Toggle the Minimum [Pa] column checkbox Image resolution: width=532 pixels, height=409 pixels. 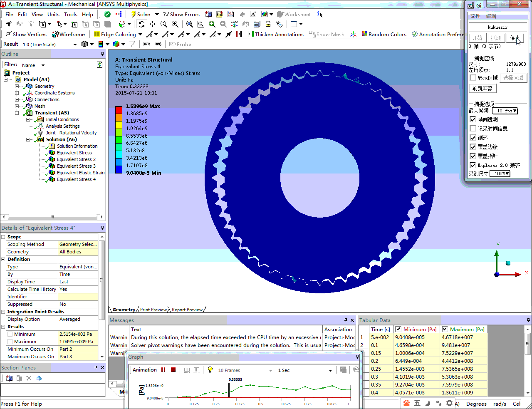click(398, 329)
